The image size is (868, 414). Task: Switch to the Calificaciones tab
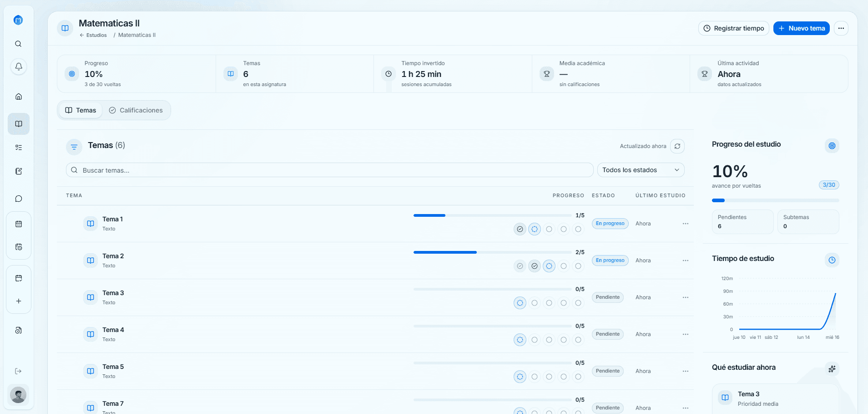pos(136,110)
